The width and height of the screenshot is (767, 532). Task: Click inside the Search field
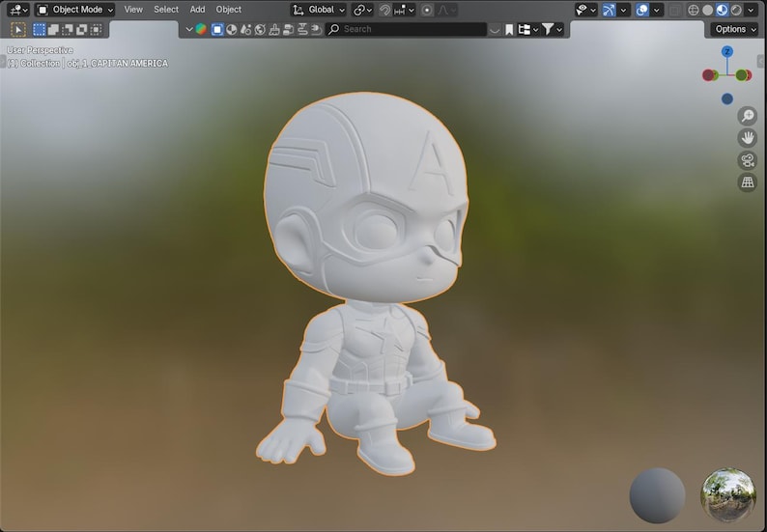406,29
